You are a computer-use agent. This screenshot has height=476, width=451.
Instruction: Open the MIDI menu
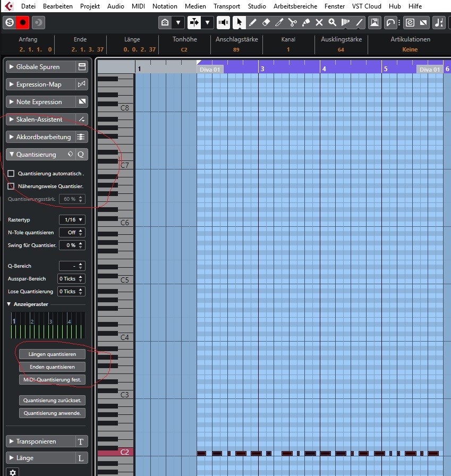click(x=138, y=6)
